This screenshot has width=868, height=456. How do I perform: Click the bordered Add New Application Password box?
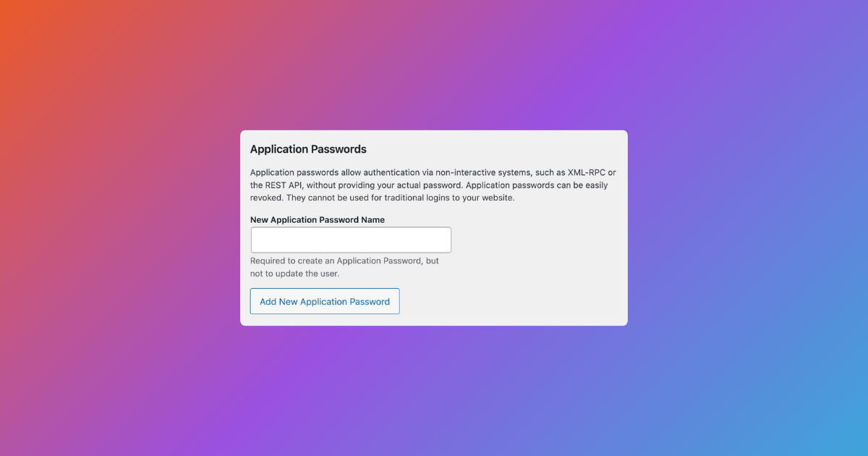click(325, 301)
